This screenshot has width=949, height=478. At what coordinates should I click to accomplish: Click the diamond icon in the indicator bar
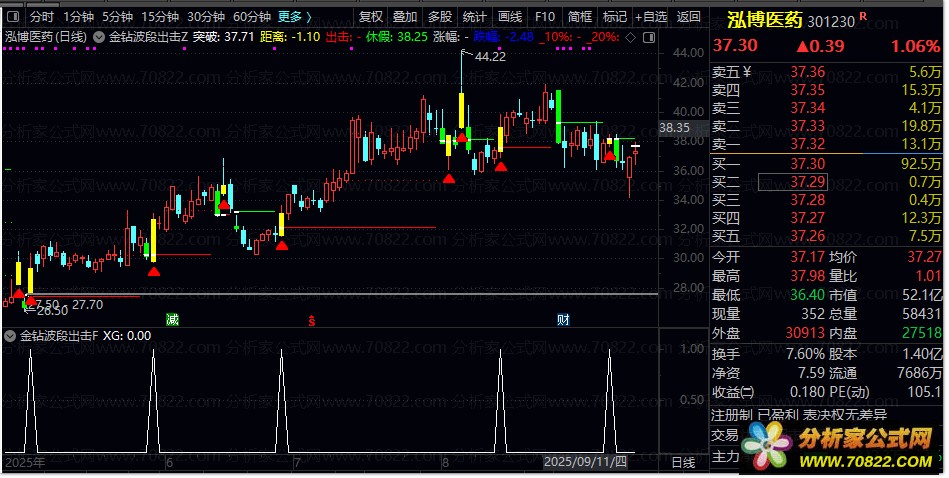631,37
